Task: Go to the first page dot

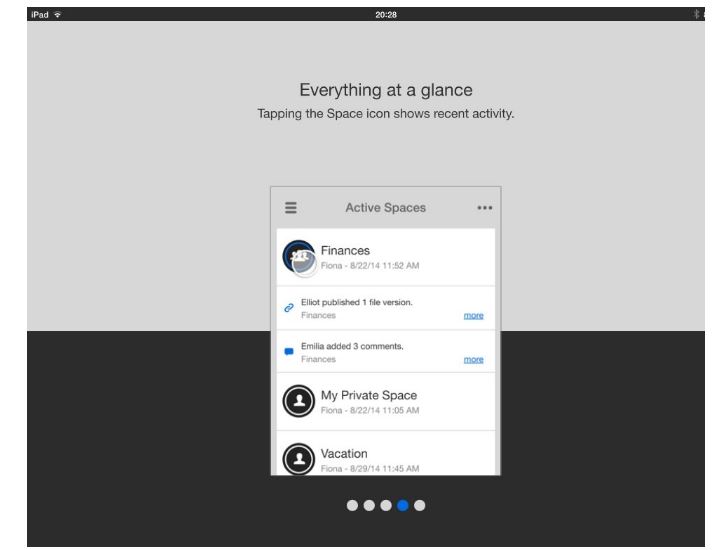Action: coord(352,506)
